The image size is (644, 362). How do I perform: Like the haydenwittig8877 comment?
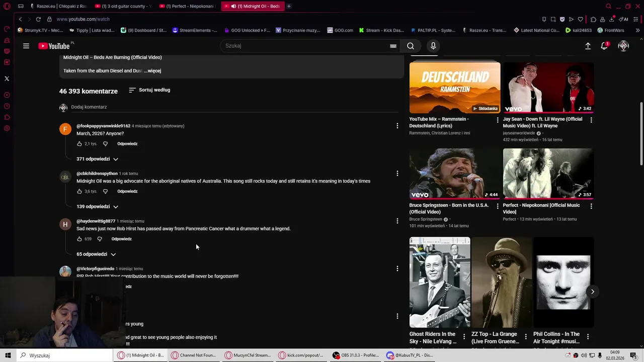click(79, 239)
